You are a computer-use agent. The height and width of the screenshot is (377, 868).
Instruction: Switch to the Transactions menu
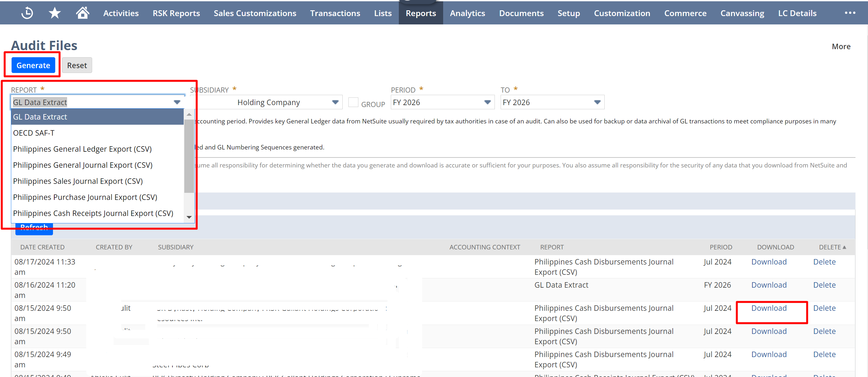pos(335,13)
